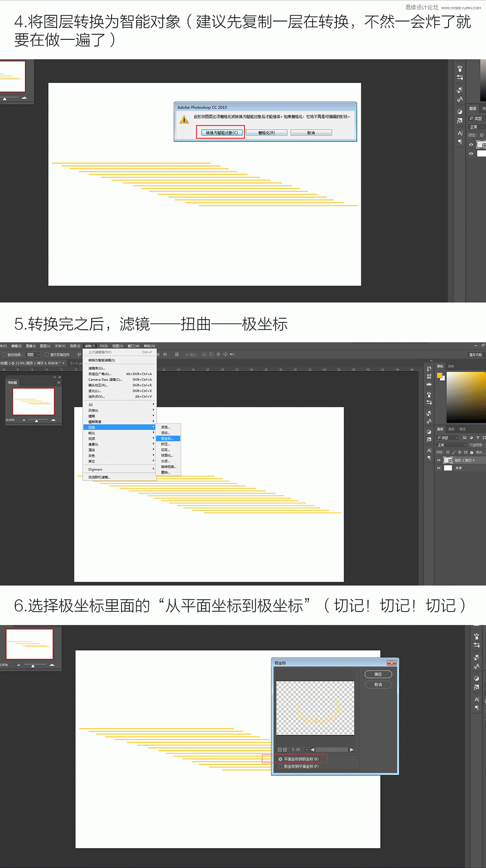Toggle 显示变换控件 checkbox
This screenshot has width=486, height=868.
click(47, 355)
